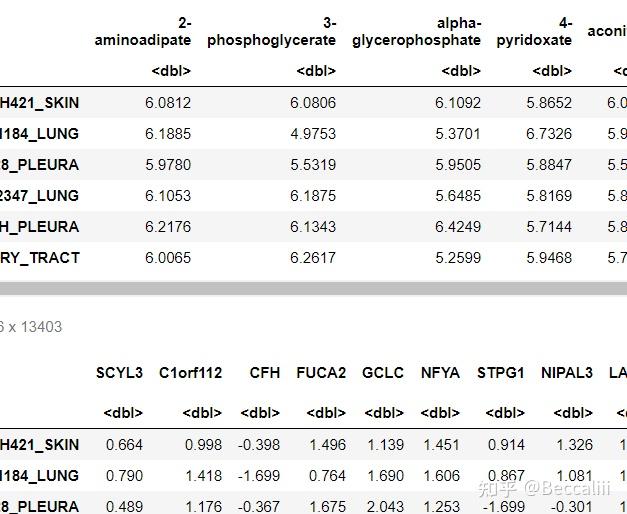Select the 4-pyridoxate column header
This screenshot has width=627, height=514.
coord(534,31)
